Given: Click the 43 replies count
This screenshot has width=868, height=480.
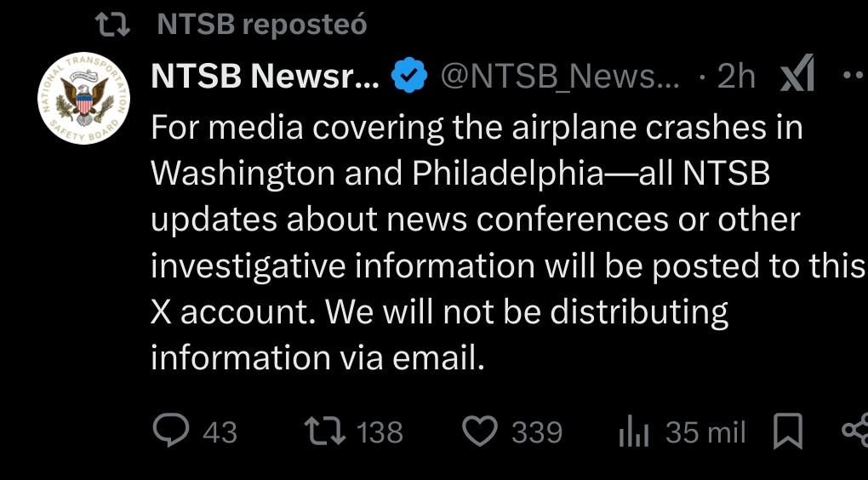Looking at the screenshot, I should pos(220,432).
